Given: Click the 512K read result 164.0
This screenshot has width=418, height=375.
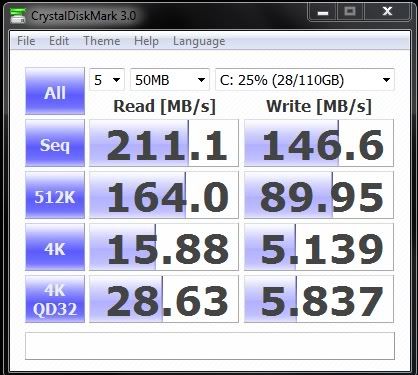Looking at the screenshot, I should click(164, 195).
